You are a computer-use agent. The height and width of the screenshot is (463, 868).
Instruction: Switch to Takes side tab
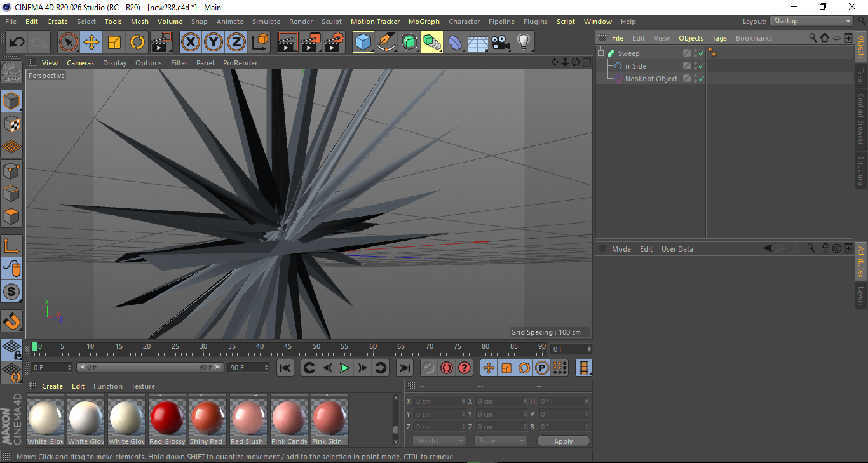[x=861, y=76]
